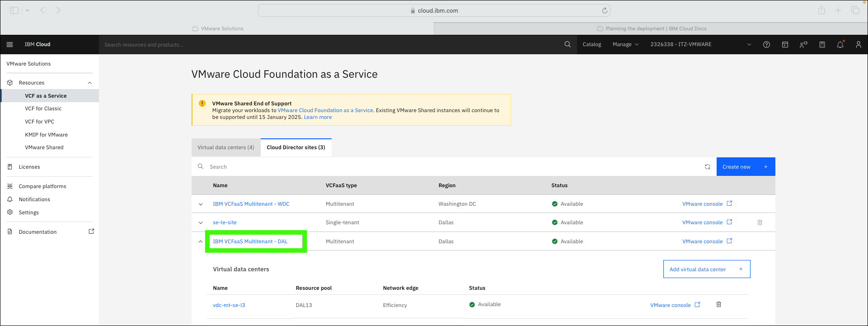The image size is (868, 326).
Task: Click the Resources cube icon in sidebar
Action: 10,83
